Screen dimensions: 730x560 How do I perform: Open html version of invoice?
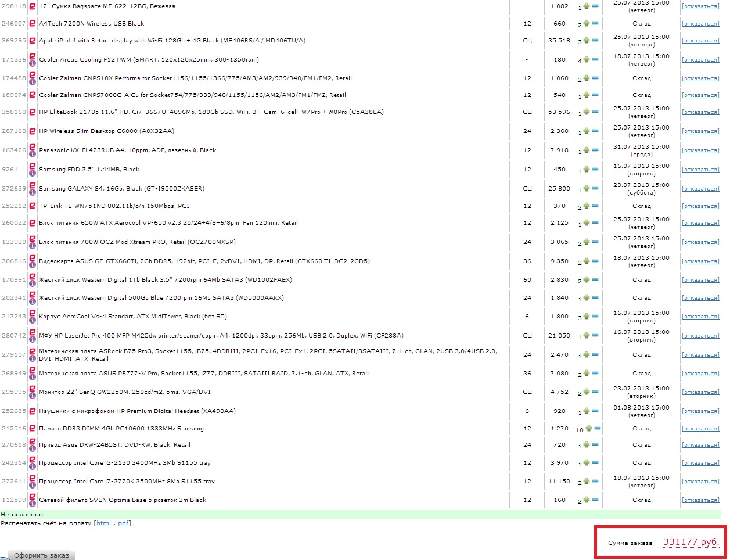pyautogui.click(x=103, y=523)
